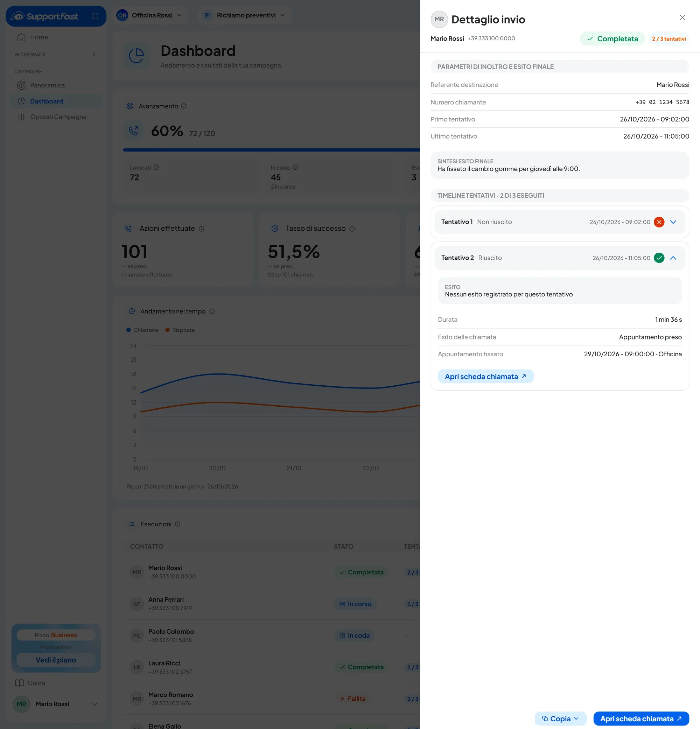
Task: Click the Guida book icon
Action: (19, 683)
